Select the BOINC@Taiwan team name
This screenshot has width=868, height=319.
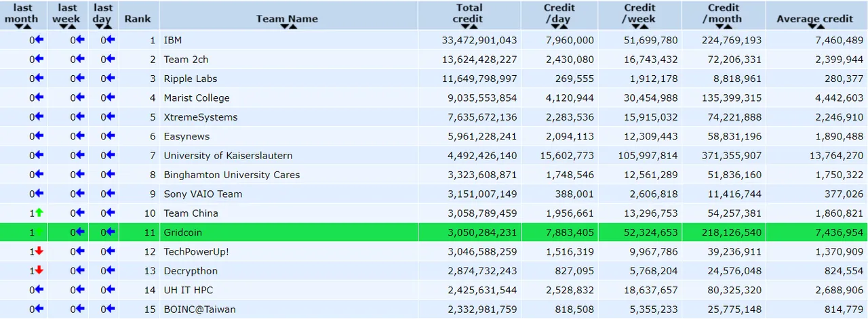(199, 309)
